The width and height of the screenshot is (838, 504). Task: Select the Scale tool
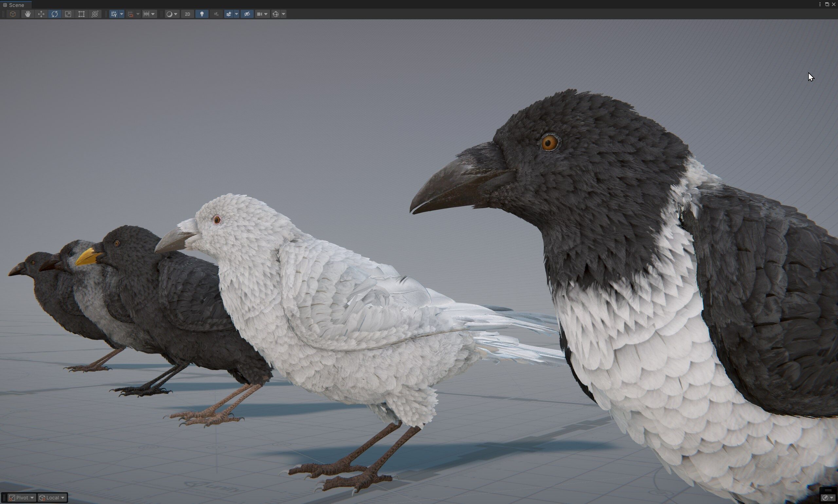coord(68,14)
